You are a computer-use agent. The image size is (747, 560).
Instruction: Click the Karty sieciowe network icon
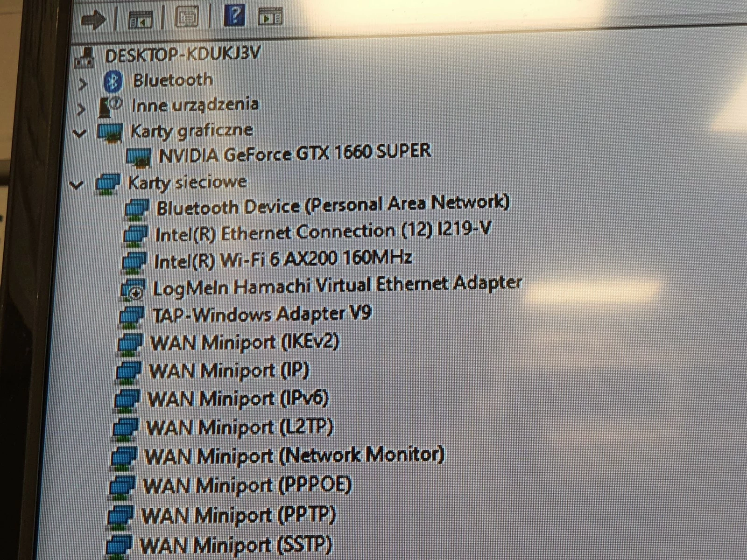(108, 183)
